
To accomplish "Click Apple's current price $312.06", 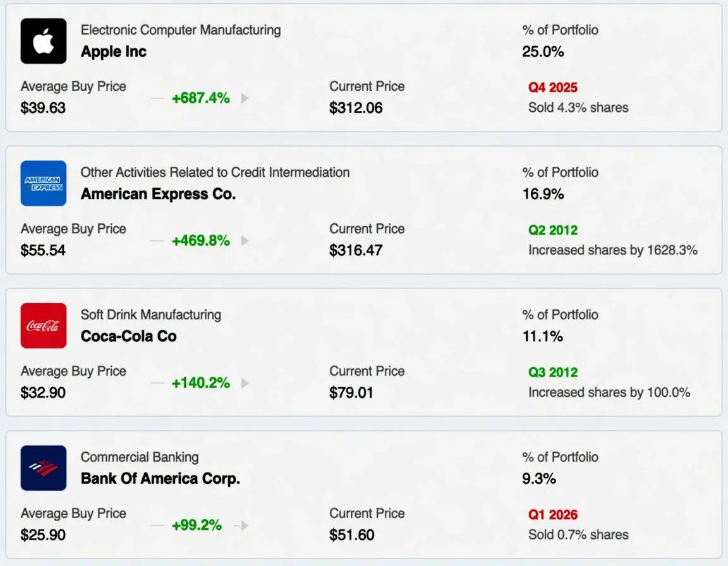I will click(x=356, y=108).
